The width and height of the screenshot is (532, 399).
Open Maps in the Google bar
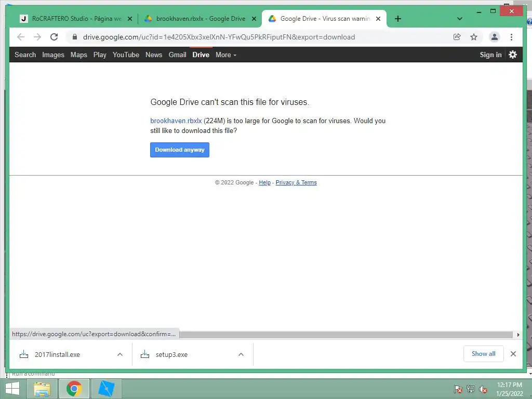(79, 55)
